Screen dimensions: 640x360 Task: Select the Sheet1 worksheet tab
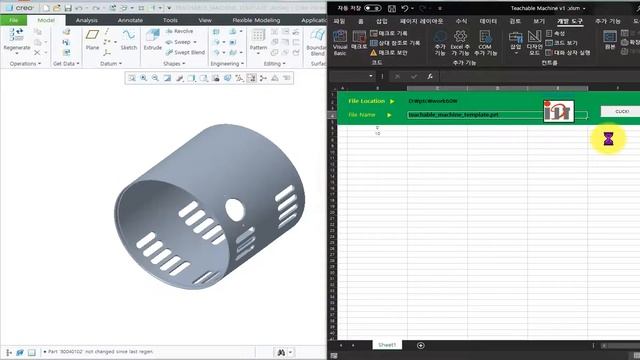point(387,345)
